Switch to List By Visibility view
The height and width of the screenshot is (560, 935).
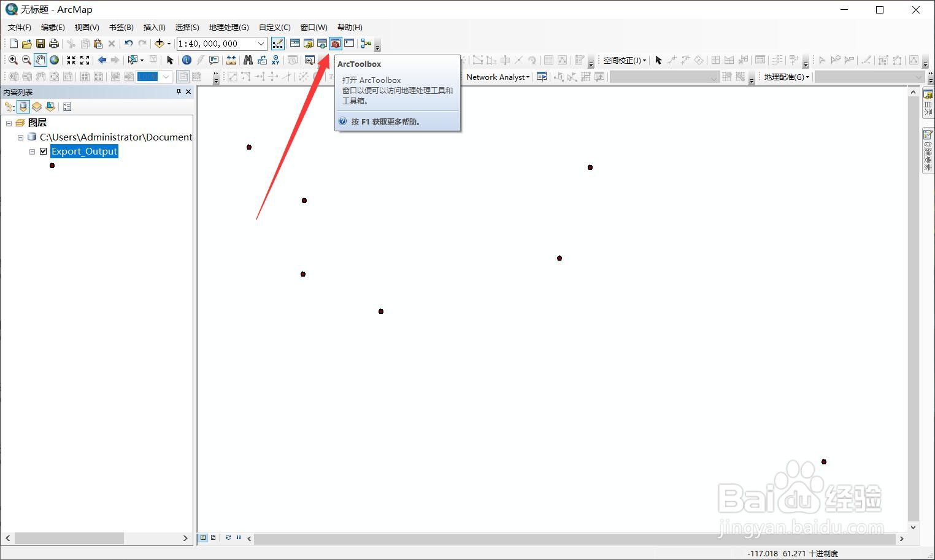37,107
